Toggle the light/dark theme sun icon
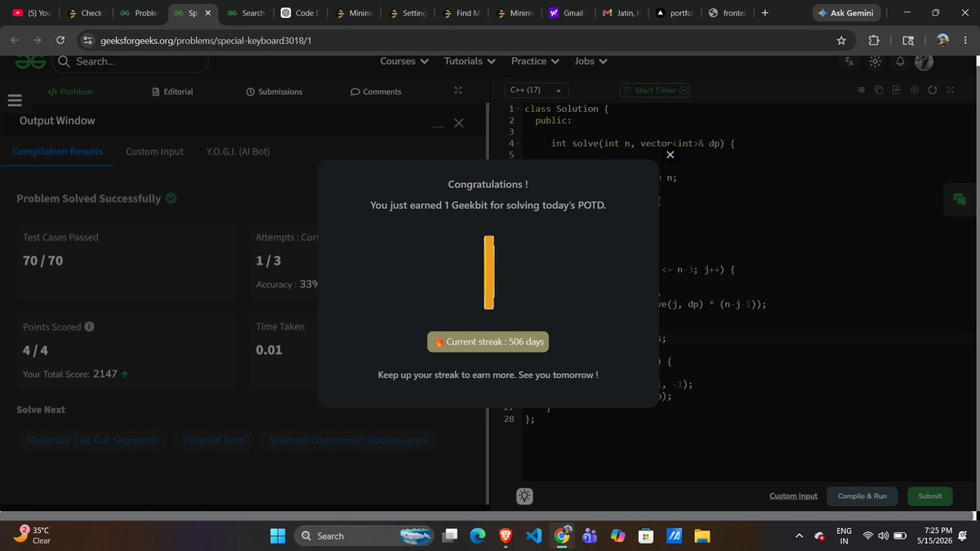980x551 pixels. [x=875, y=61]
